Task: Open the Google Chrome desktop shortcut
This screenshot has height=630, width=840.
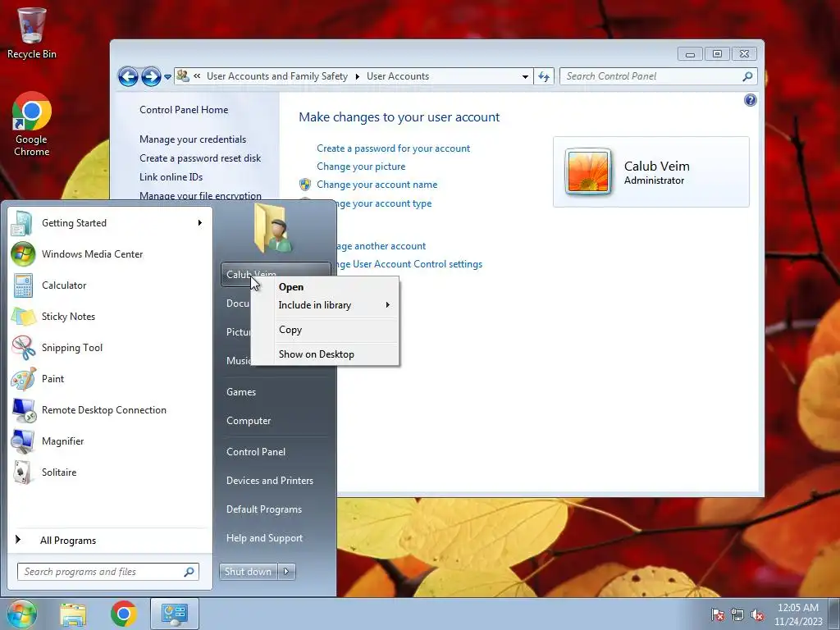Action: 32,125
